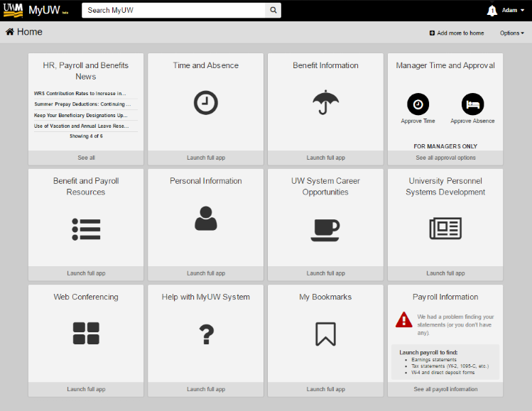The image size is (532, 411).
Task: Click the newspaper icon for Personnel Systems
Action: (445, 229)
